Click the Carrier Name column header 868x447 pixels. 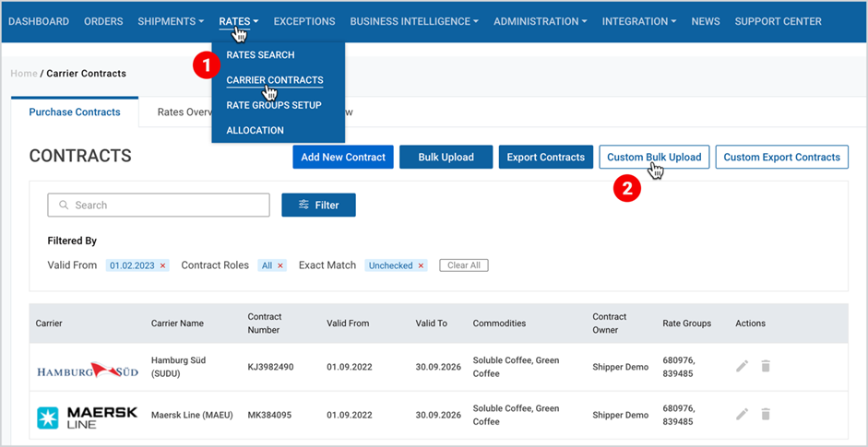tap(177, 323)
